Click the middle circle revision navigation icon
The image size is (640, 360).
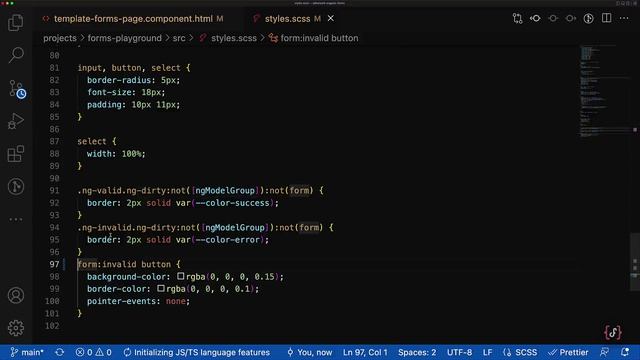click(x=553, y=18)
